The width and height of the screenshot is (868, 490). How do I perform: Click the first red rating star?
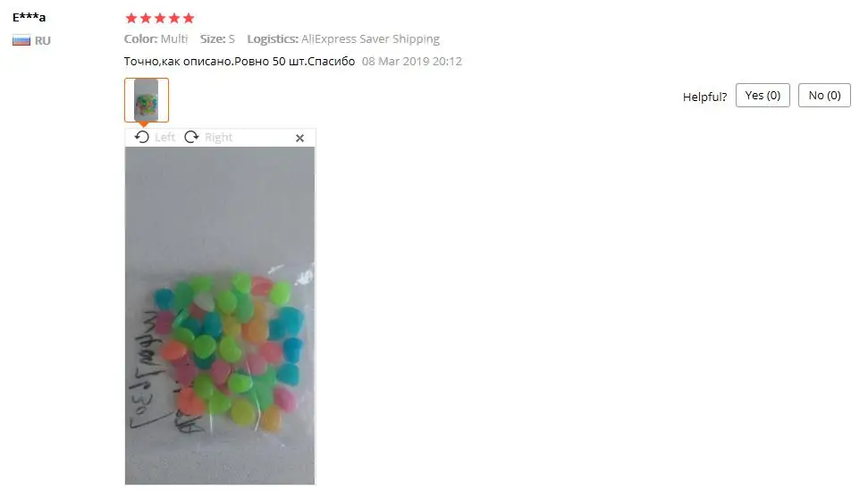131,18
